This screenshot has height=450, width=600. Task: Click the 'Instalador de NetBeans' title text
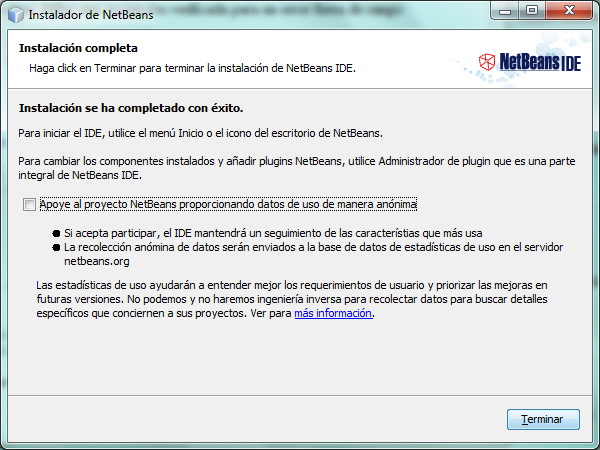[91, 15]
